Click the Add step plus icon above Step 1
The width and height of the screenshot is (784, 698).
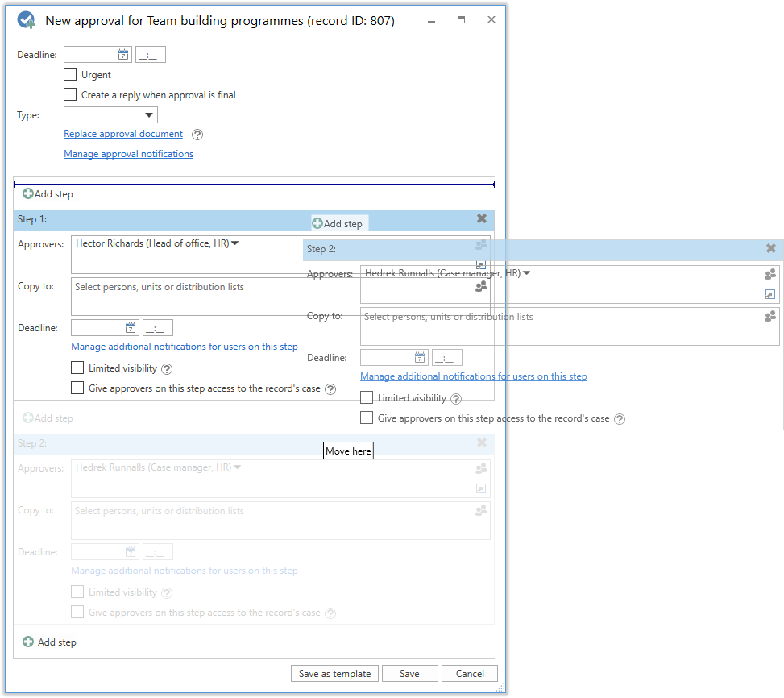point(28,194)
